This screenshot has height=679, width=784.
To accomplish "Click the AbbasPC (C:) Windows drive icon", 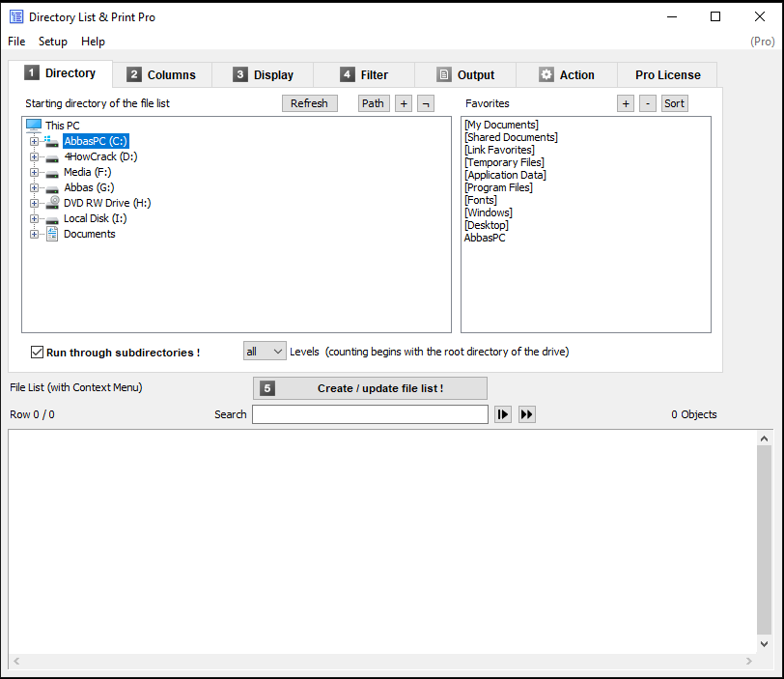I will pyautogui.click(x=51, y=141).
